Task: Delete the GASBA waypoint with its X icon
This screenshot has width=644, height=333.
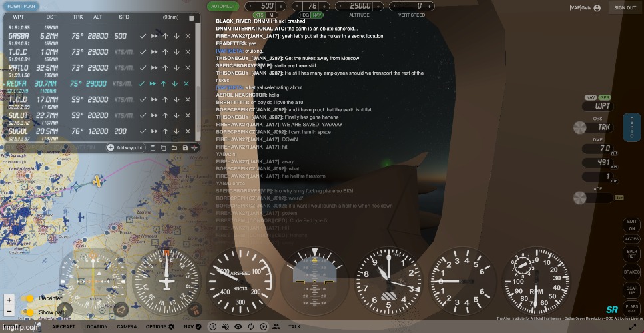Action: click(186, 36)
